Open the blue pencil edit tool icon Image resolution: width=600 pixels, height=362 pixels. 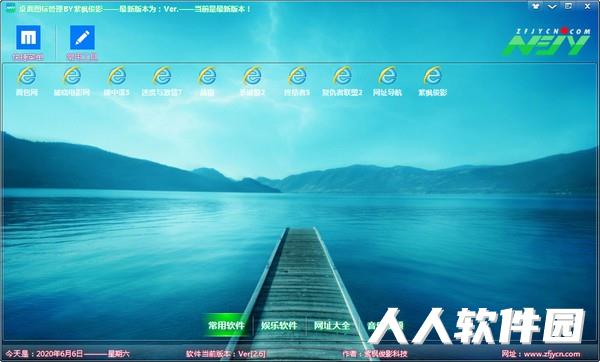[x=82, y=38]
